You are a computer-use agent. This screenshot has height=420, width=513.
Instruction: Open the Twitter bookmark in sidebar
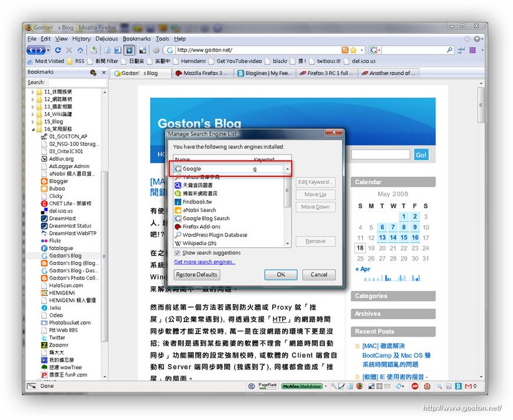[x=53, y=338]
